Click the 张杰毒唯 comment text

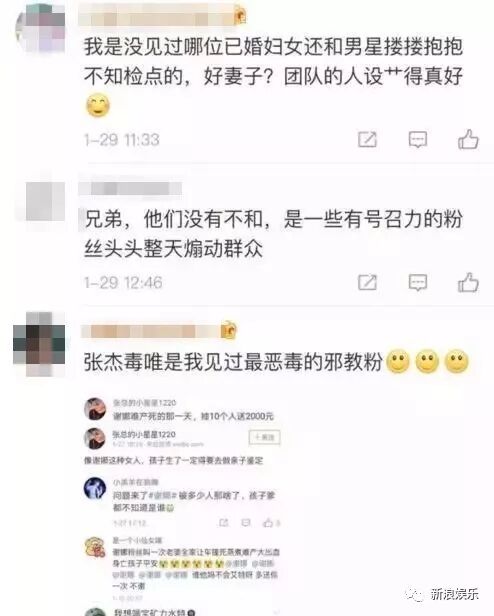point(233,362)
